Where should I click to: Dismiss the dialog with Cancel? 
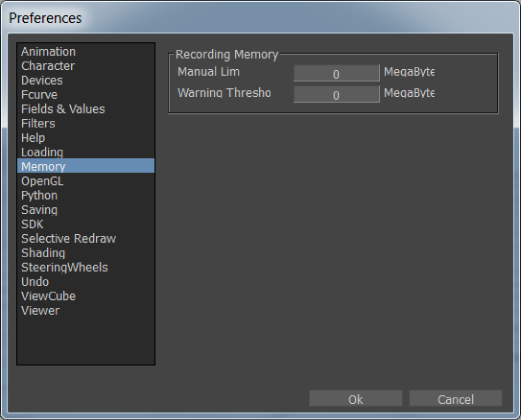click(456, 399)
